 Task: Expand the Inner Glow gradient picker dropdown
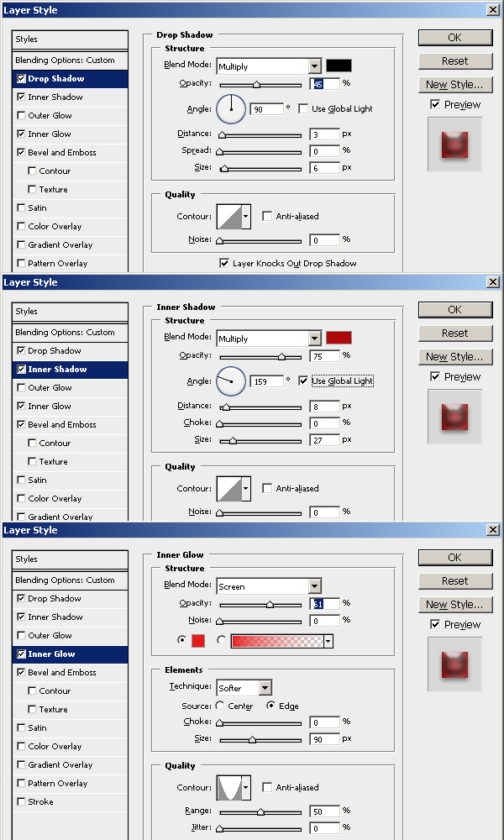click(328, 641)
